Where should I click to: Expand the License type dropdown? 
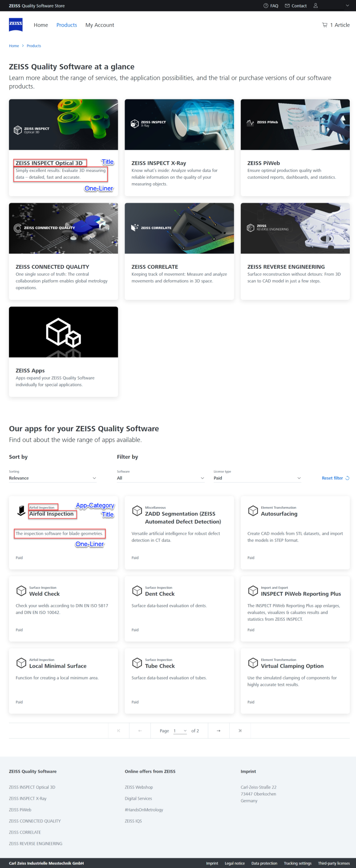(x=257, y=478)
